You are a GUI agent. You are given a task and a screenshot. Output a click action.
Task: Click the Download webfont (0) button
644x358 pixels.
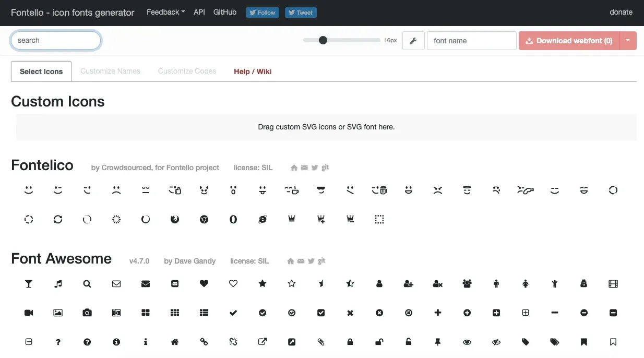coord(569,41)
